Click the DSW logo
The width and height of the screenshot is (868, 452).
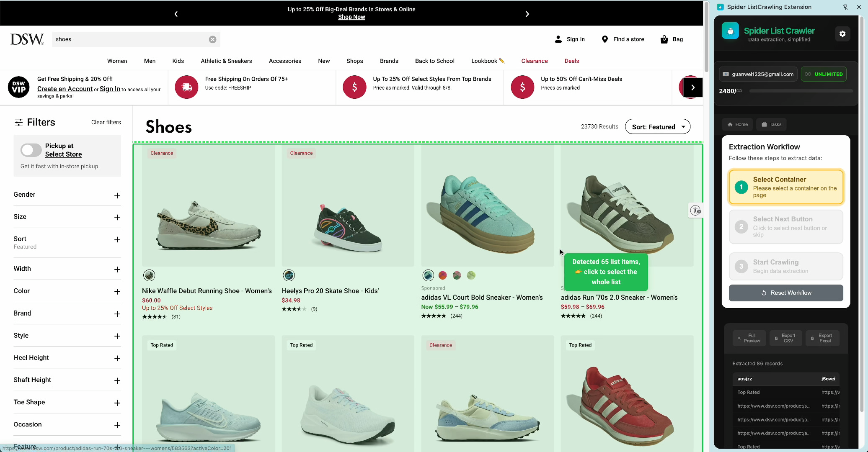coord(27,39)
